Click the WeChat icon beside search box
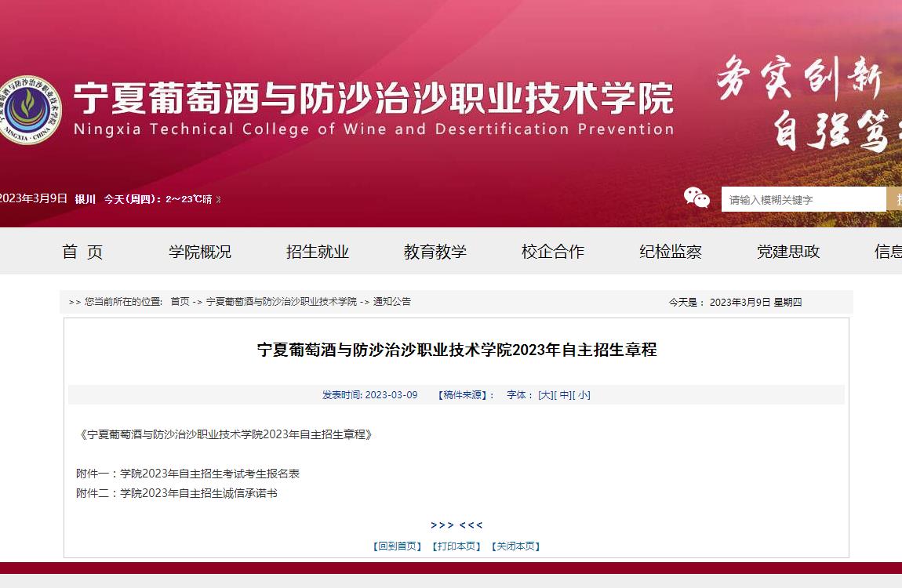The image size is (902, 588). tap(696, 198)
